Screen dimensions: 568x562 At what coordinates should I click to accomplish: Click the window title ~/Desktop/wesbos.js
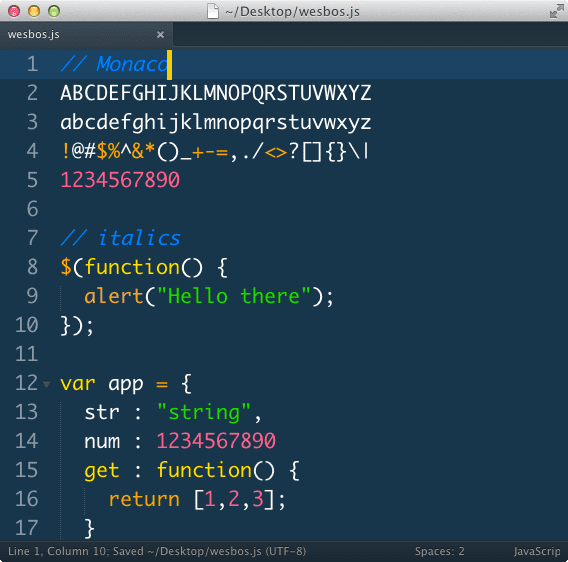(292, 12)
